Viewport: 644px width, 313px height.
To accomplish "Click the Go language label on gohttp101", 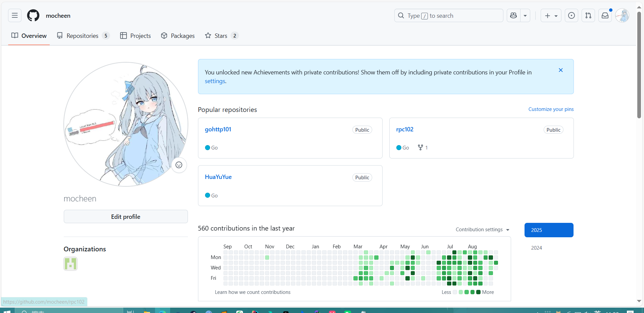I will pyautogui.click(x=211, y=148).
